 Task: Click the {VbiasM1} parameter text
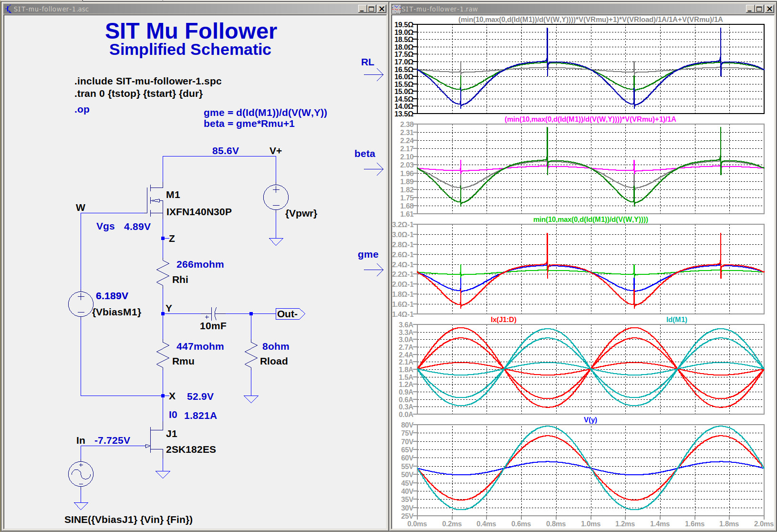pos(116,312)
